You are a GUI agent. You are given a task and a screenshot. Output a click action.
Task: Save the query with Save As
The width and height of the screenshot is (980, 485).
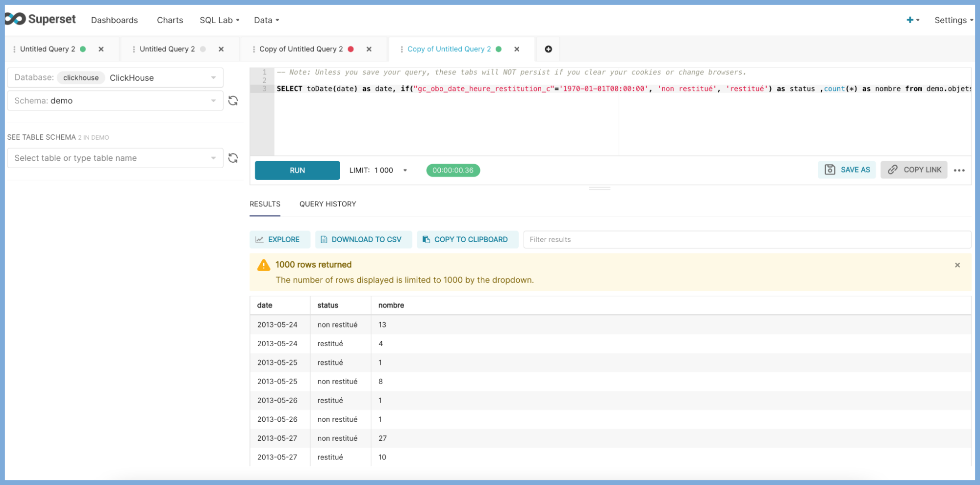pyautogui.click(x=847, y=170)
